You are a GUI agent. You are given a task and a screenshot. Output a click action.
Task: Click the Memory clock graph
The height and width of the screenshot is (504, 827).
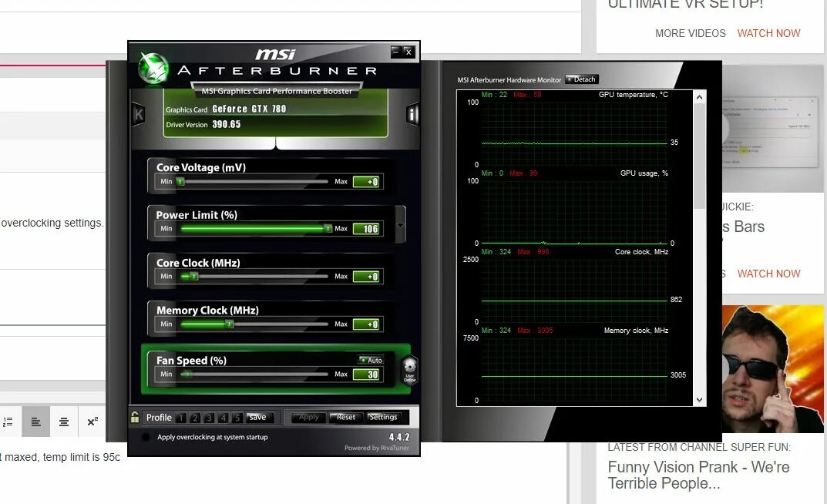(x=574, y=369)
